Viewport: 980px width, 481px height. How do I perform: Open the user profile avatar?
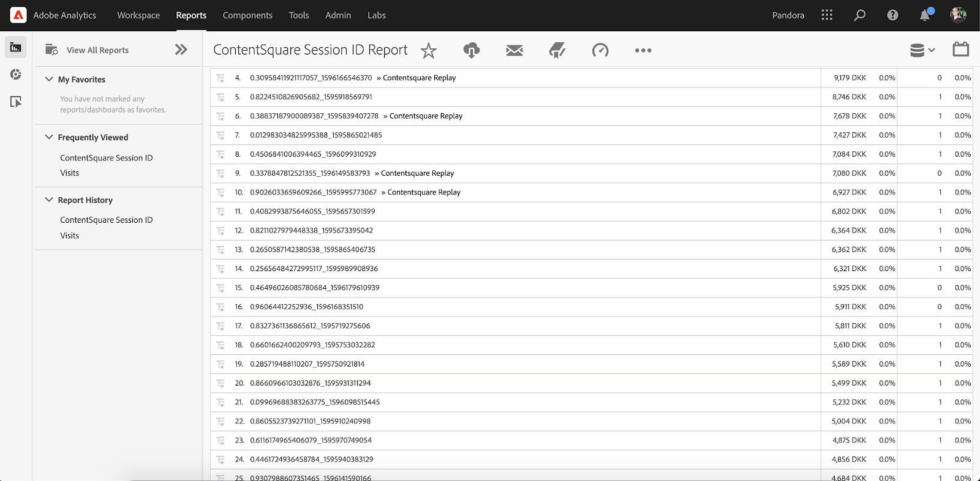coord(958,15)
